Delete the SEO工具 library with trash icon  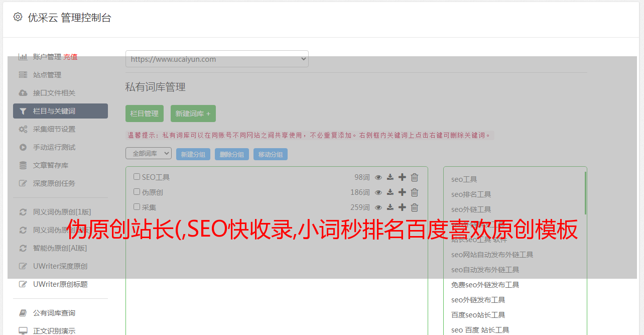(415, 177)
